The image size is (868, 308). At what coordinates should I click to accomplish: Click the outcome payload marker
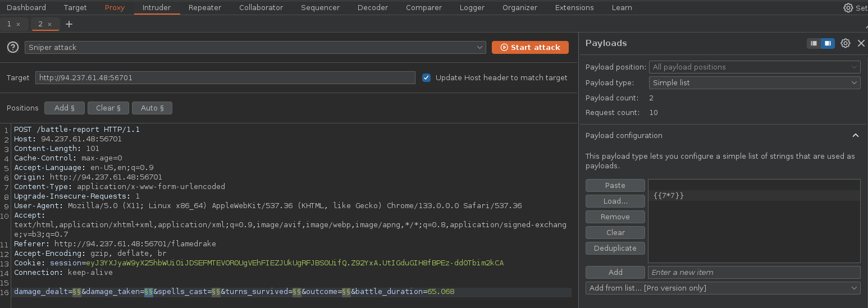click(x=346, y=292)
